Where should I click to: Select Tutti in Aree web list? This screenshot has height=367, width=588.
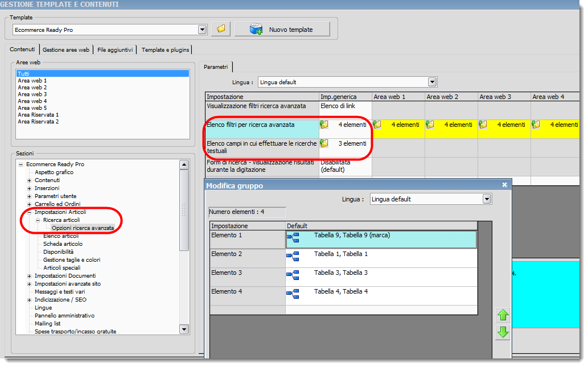(102, 73)
